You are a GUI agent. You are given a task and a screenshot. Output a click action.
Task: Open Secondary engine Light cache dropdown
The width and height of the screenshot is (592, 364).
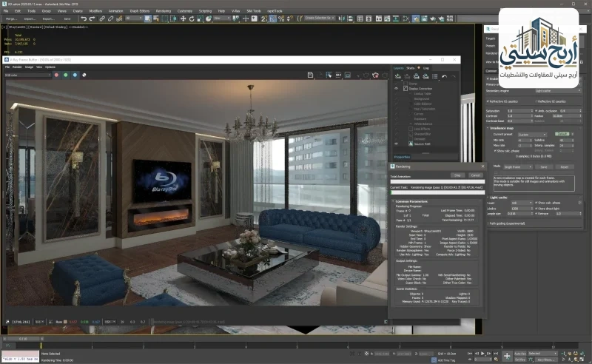coord(558,91)
